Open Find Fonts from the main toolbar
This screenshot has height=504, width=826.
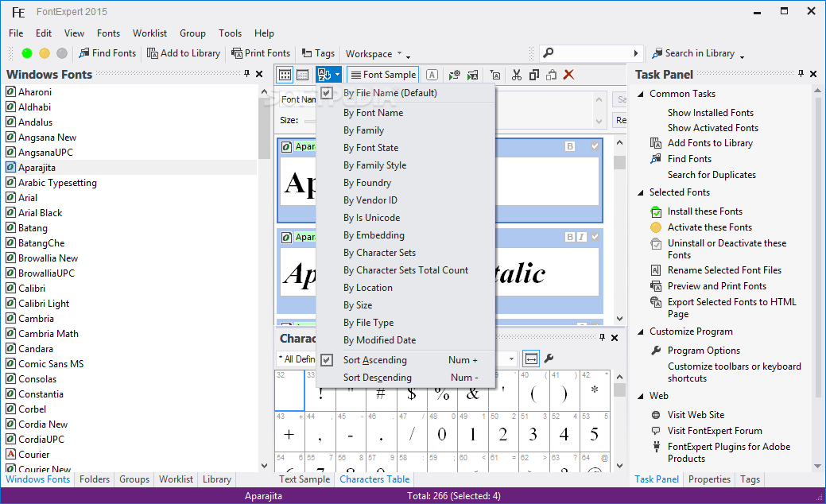click(x=107, y=53)
